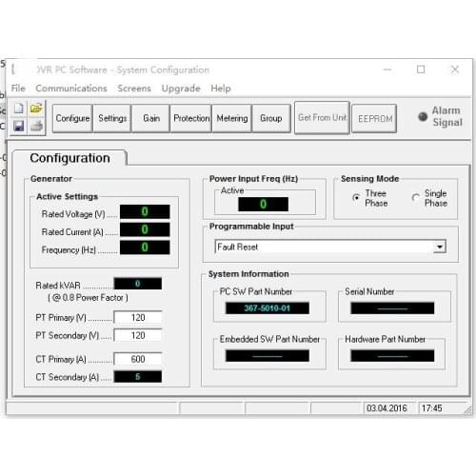Image resolution: width=476 pixels, height=476 pixels.
Task: Click the Get From Unit button
Action: click(x=322, y=118)
